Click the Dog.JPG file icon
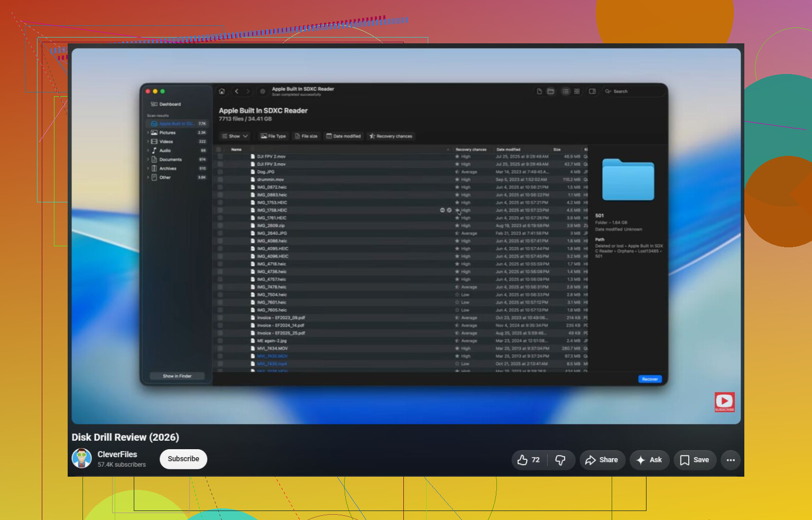This screenshot has width=812, height=520. (253, 172)
